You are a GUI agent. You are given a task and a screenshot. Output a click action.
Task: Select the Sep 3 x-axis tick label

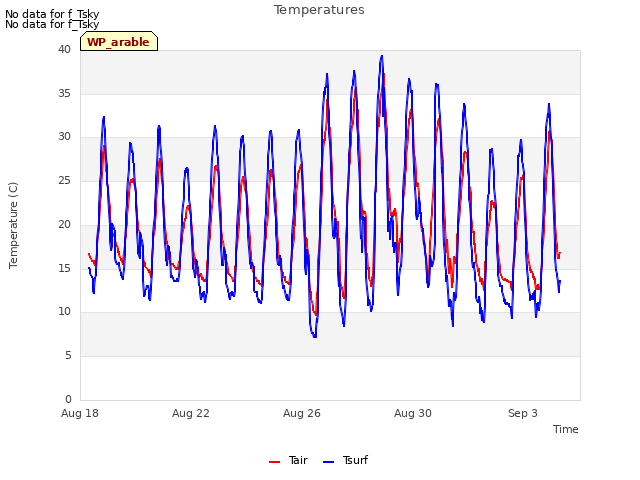click(x=523, y=413)
